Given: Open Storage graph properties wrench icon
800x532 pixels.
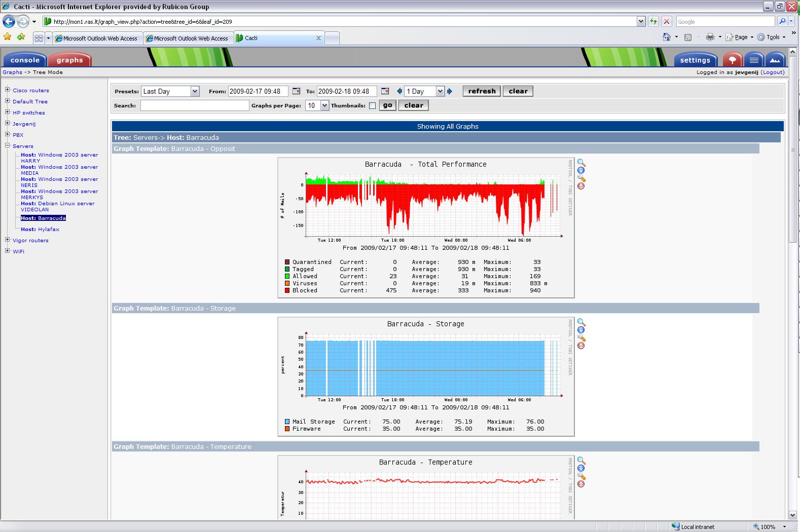Looking at the screenshot, I should [x=581, y=338].
